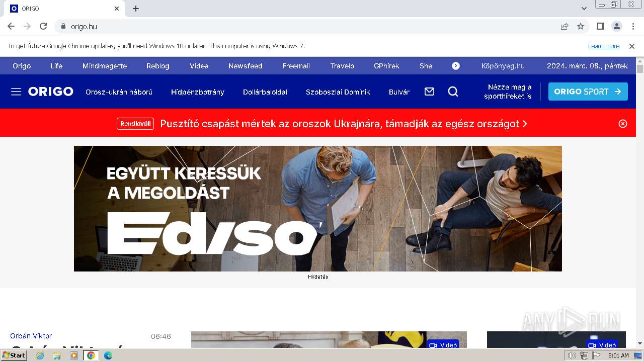The image size is (644, 362).
Task: Go to Mindmegette
Action: tap(105, 66)
